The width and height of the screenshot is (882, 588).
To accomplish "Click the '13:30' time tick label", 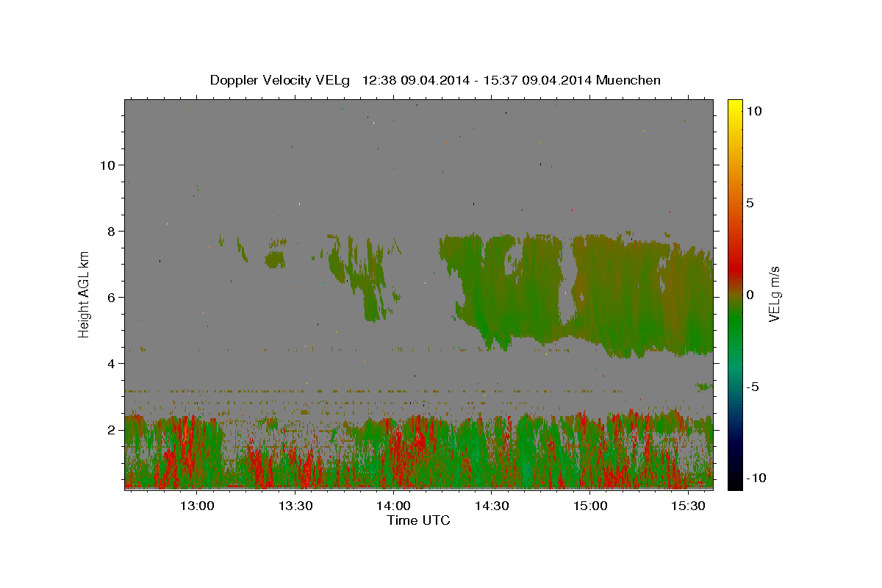I will [x=295, y=506].
